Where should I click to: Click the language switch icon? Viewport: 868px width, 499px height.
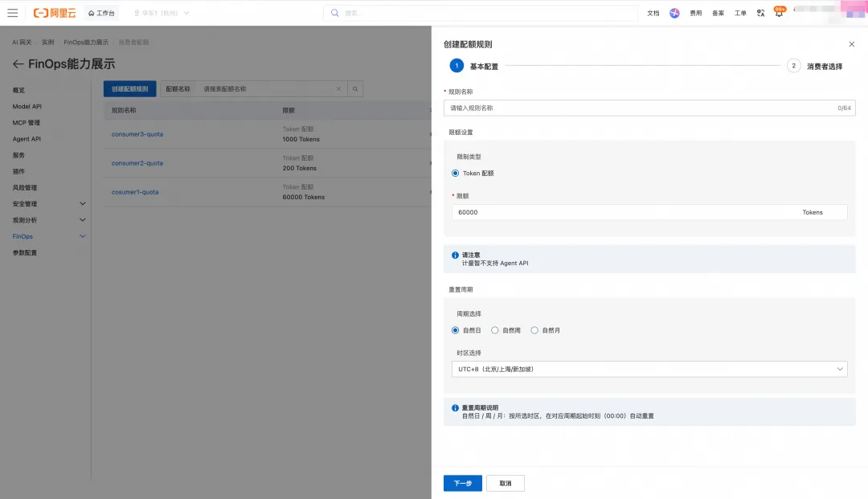point(760,13)
